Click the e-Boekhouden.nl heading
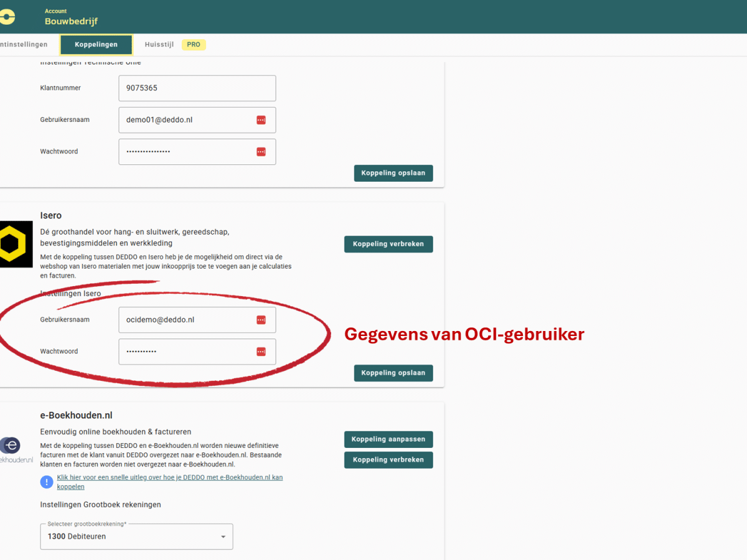Image resolution: width=747 pixels, height=560 pixels. click(x=76, y=416)
